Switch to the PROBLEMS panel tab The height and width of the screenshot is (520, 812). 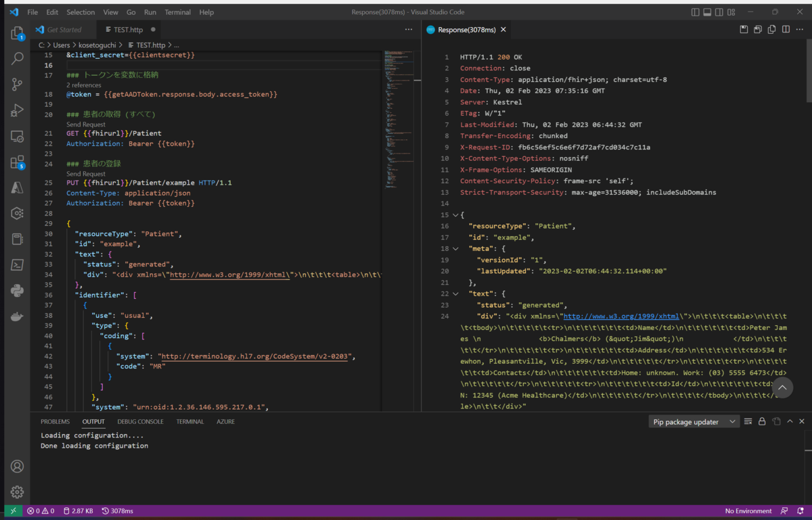[x=55, y=421]
